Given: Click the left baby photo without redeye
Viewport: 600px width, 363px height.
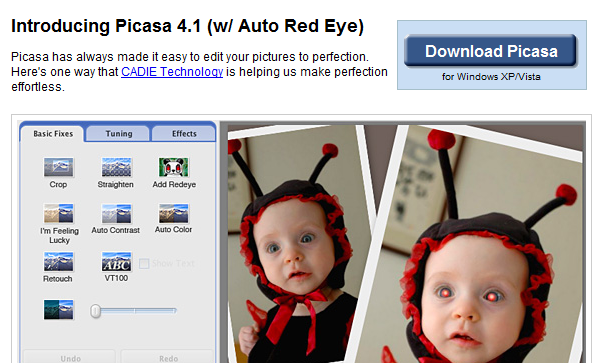Looking at the screenshot, I should (297, 245).
